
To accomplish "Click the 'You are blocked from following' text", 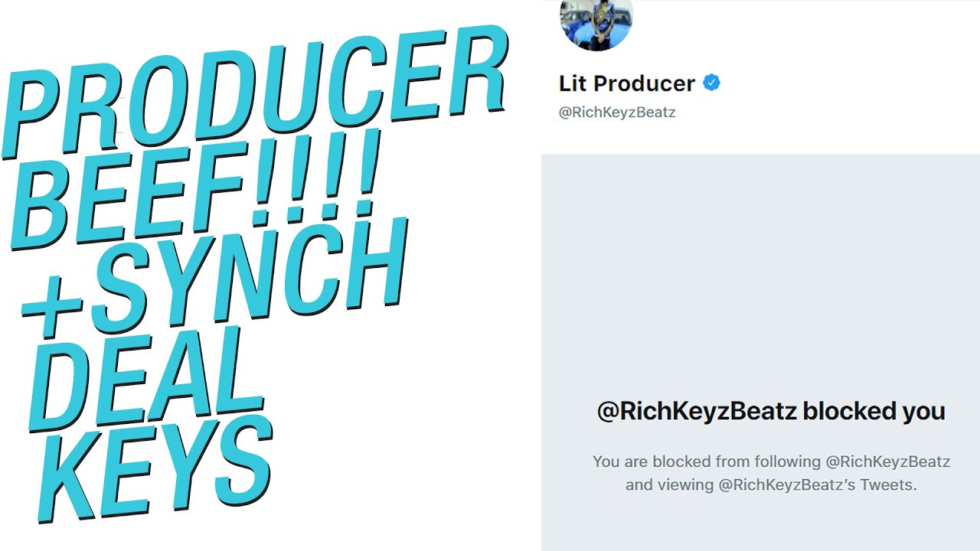I will click(705, 461).
